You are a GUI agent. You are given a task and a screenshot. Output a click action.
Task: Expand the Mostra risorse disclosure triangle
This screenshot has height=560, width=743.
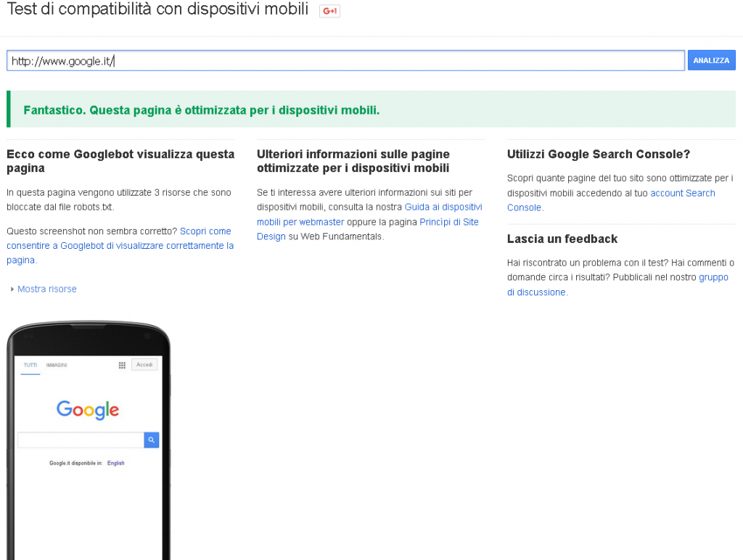point(12,289)
